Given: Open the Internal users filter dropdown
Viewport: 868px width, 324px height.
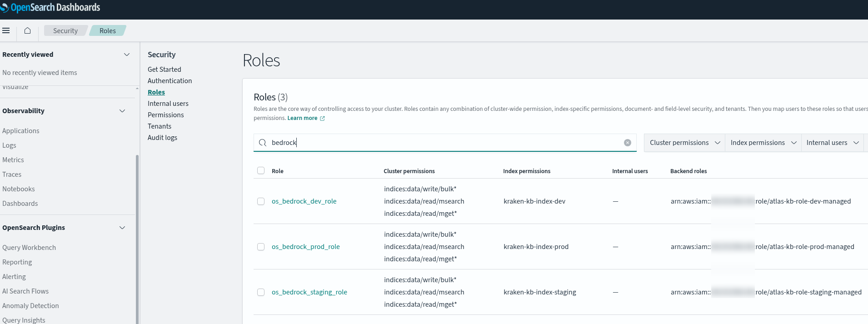Looking at the screenshot, I should click(x=833, y=143).
